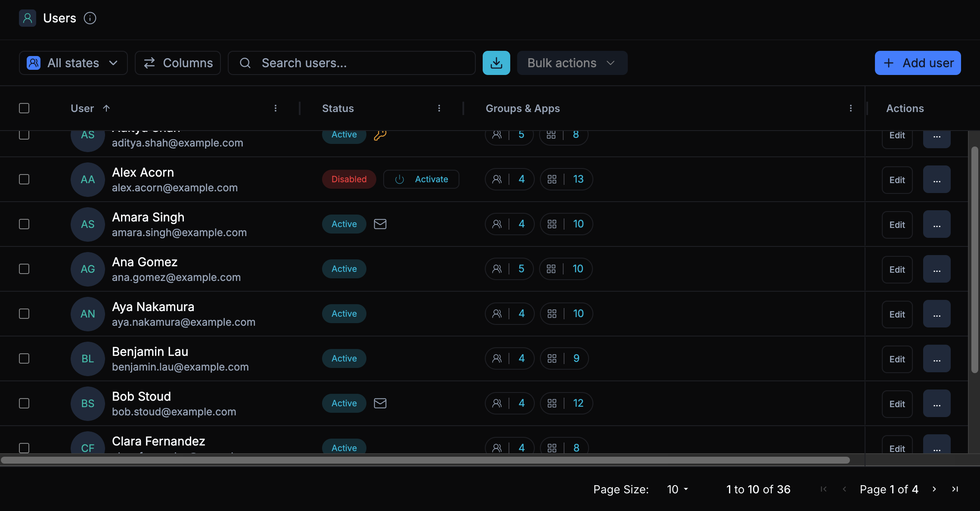This screenshot has height=511, width=980.
Task: Select Benjamin Lau's row checkbox
Action: click(x=24, y=358)
